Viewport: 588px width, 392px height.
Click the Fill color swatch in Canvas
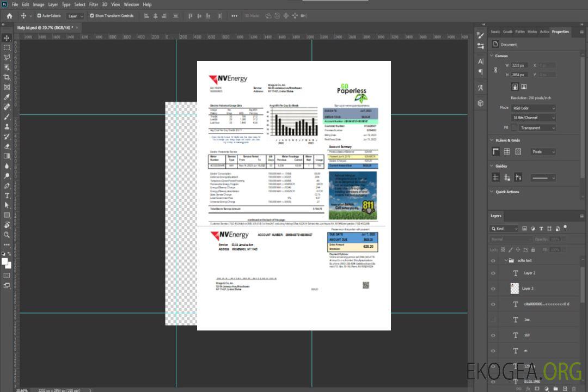click(x=514, y=128)
